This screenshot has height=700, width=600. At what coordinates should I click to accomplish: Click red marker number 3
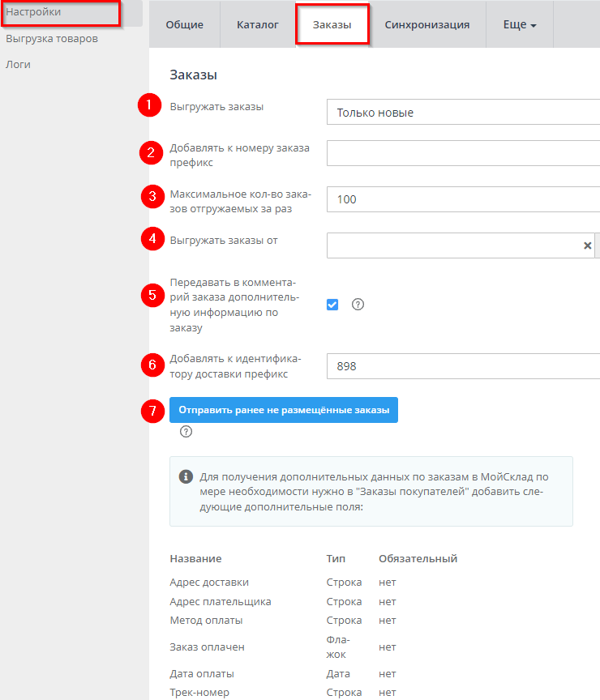tap(149, 198)
